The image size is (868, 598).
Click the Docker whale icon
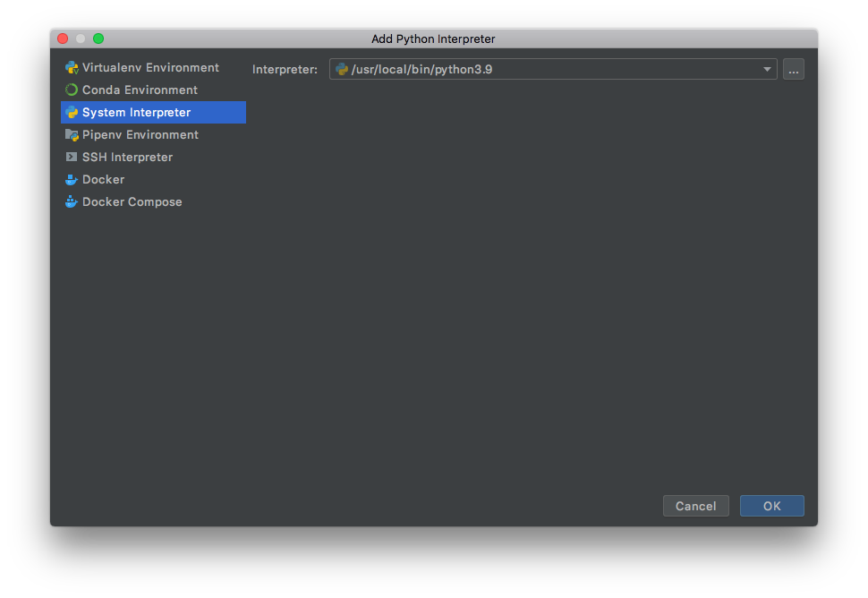[72, 180]
